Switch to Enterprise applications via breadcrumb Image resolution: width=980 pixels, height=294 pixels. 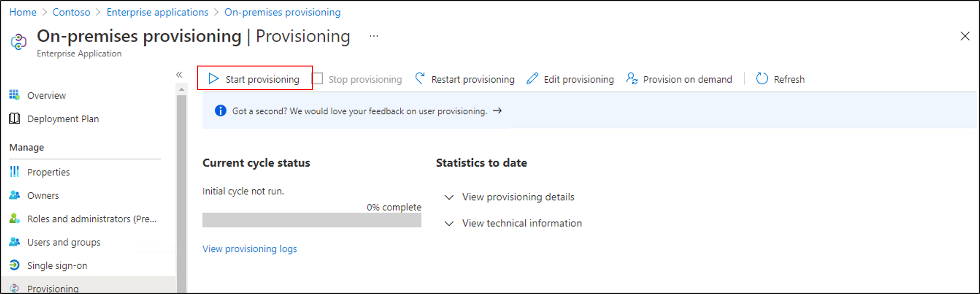pos(157,12)
